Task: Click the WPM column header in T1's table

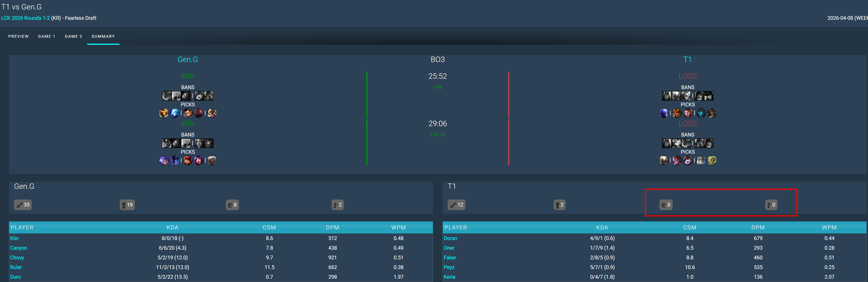Action: pos(829,227)
